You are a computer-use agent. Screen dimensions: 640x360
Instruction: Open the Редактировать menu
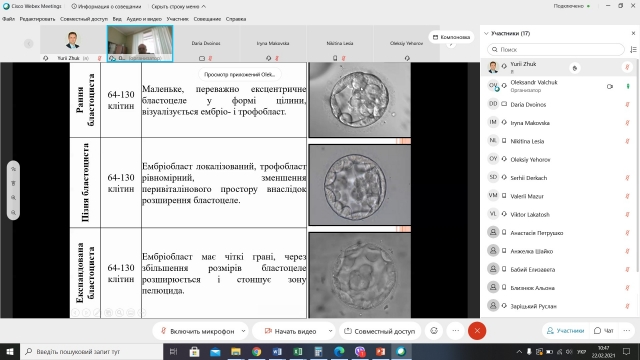coord(37,19)
